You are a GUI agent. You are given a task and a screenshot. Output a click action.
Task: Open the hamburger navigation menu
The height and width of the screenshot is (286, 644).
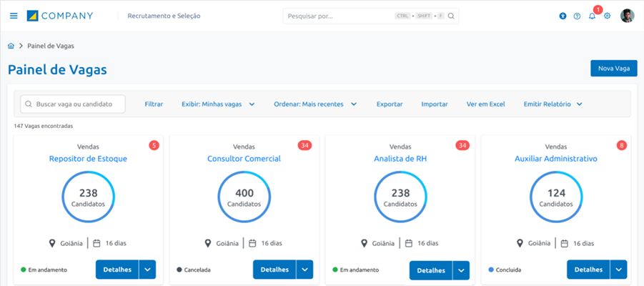click(14, 16)
